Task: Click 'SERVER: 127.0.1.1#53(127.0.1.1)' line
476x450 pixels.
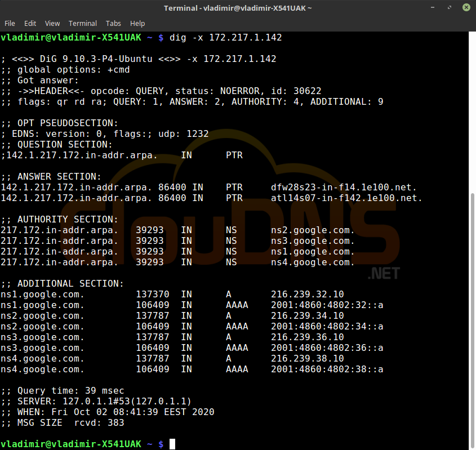Action: (96, 401)
